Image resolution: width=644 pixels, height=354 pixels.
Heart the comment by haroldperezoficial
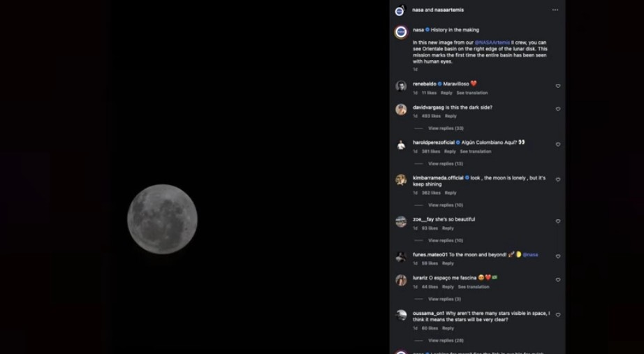point(557,145)
